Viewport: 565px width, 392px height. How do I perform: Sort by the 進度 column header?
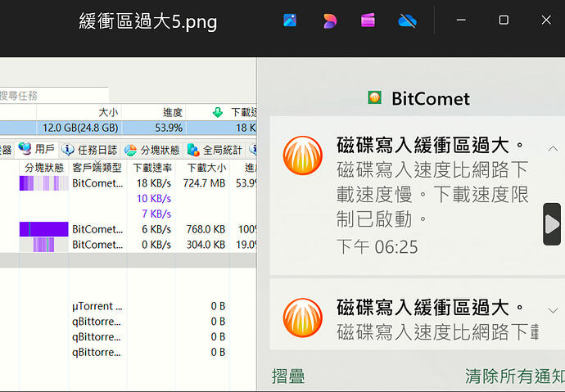154,112
